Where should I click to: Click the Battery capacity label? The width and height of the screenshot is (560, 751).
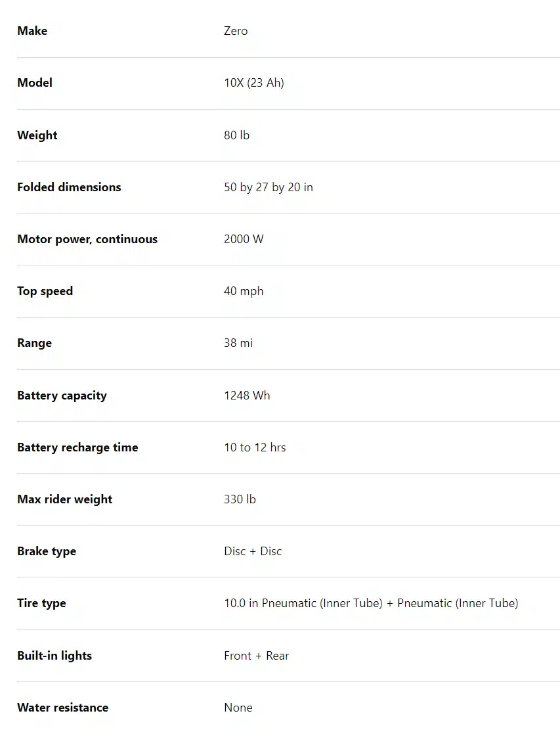click(62, 396)
